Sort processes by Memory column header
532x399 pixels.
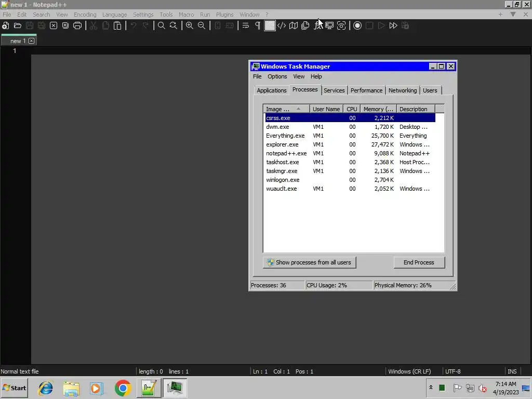pyautogui.click(x=378, y=109)
